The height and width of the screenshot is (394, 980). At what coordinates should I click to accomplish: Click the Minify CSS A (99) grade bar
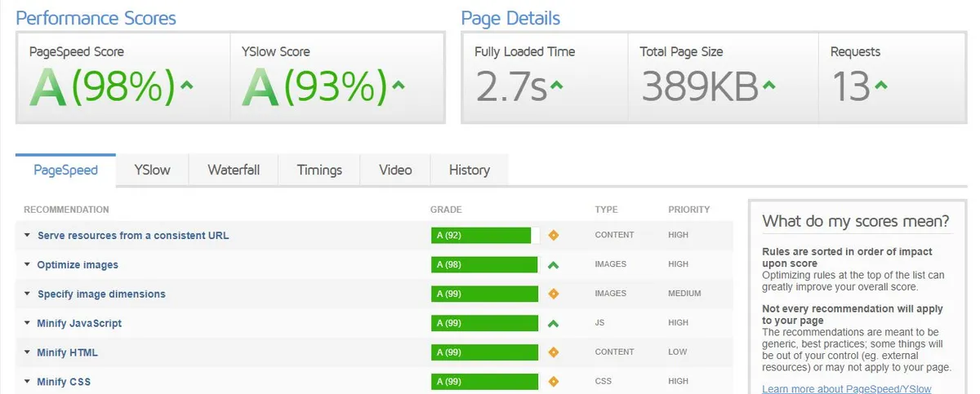(x=485, y=382)
